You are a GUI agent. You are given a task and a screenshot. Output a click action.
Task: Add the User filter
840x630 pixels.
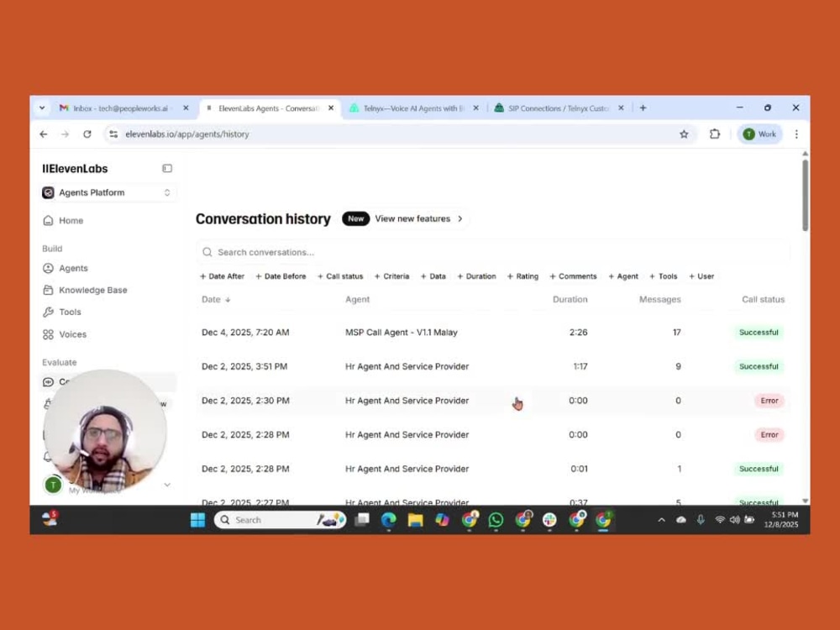point(701,276)
